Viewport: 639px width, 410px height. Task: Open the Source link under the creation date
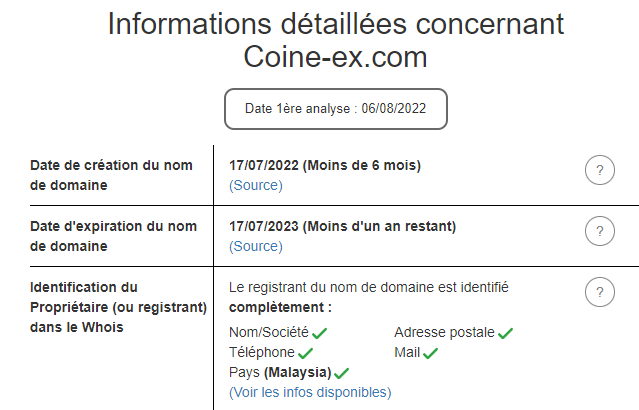click(x=256, y=185)
